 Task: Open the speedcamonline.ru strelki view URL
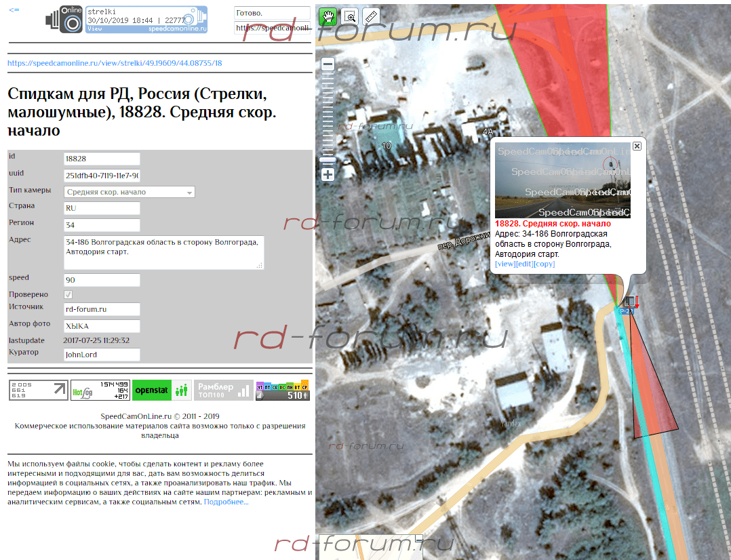coord(115,63)
